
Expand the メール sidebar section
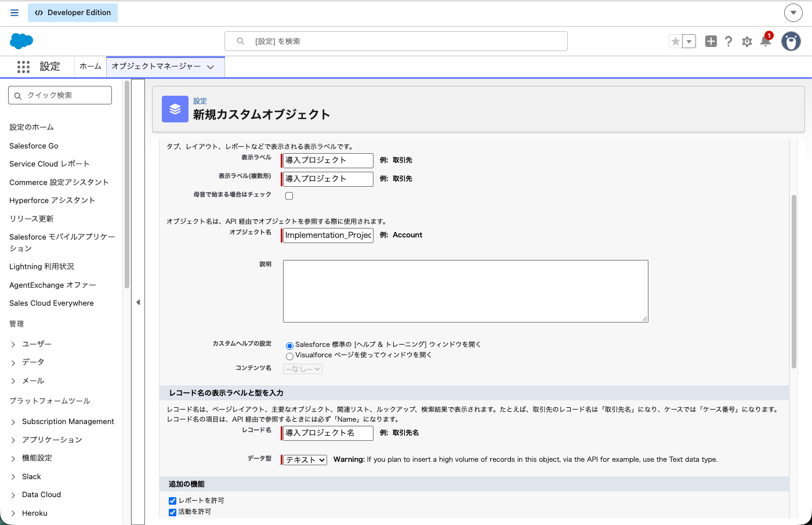tap(13, 381)
